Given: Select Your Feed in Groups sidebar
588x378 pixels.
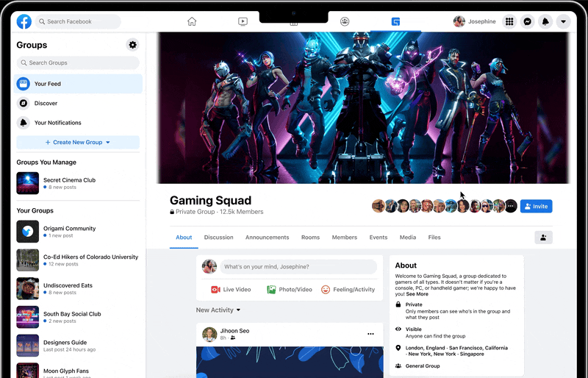Looking at the screenshot, I should pyautogui.click(x=78, y=84).
